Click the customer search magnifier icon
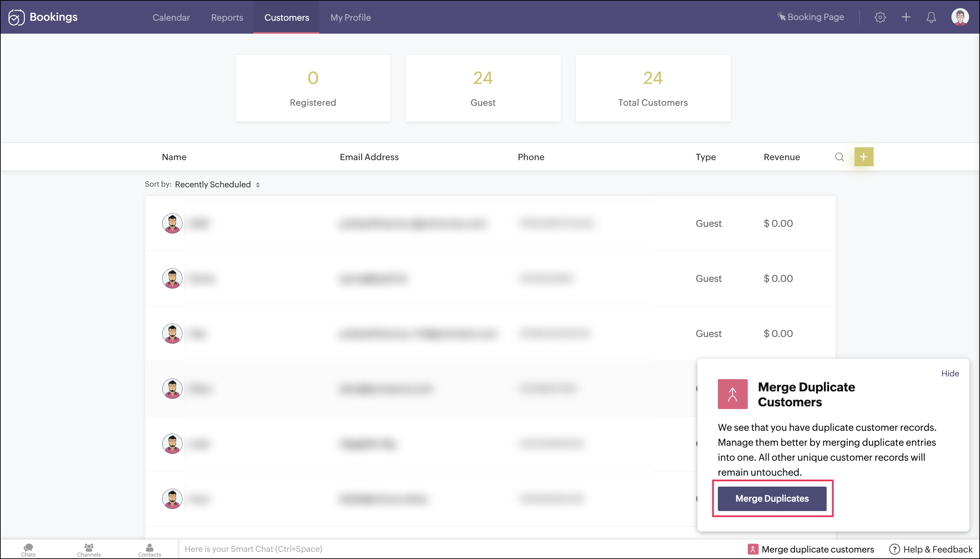The image size is (980, 559). (x=839, y=157)
